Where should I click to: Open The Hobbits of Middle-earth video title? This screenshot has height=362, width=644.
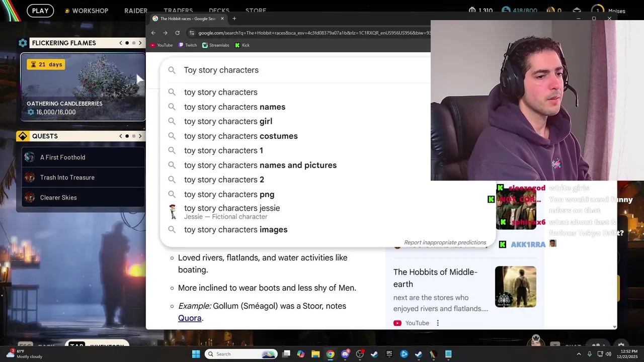point(435,278)
